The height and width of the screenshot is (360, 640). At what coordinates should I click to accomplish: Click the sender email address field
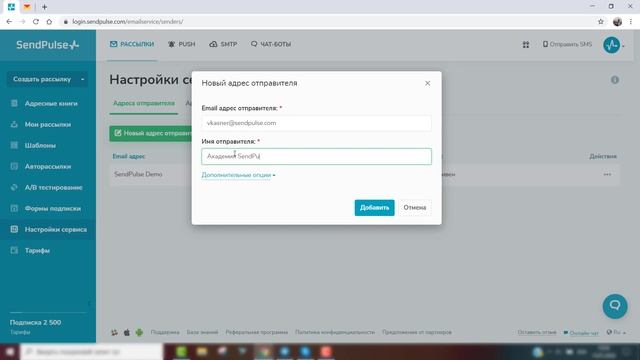[316, 123]
